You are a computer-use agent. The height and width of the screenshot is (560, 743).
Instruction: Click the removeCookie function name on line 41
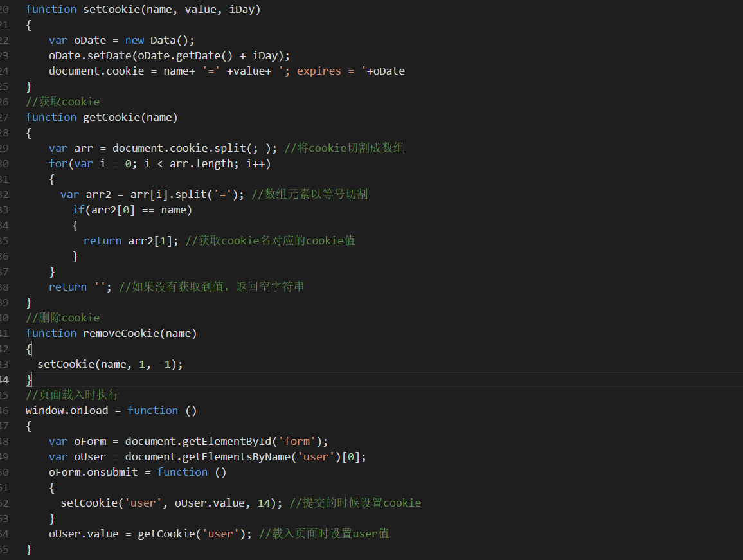click(x=121, y=333)
